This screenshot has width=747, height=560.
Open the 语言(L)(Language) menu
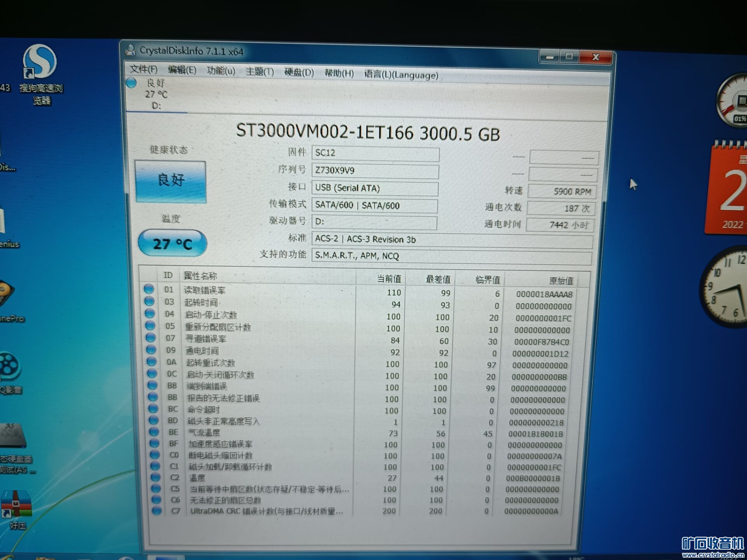[x=401, y=74]
